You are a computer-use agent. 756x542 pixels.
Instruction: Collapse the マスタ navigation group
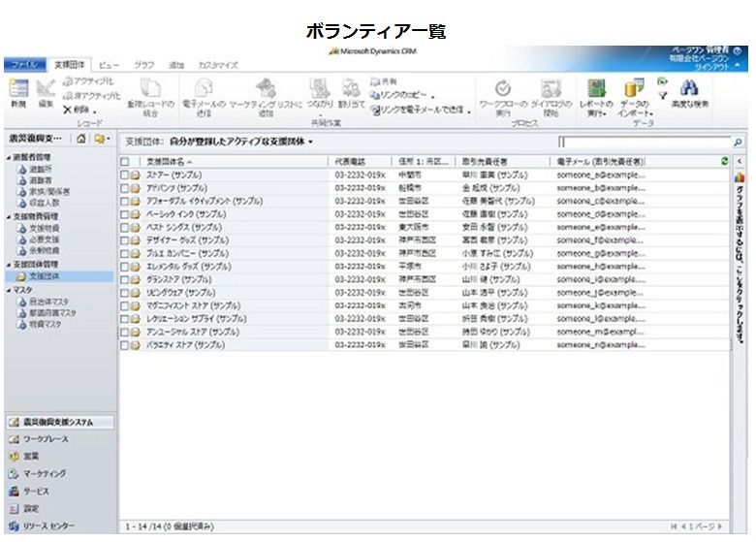coord(7,290)
